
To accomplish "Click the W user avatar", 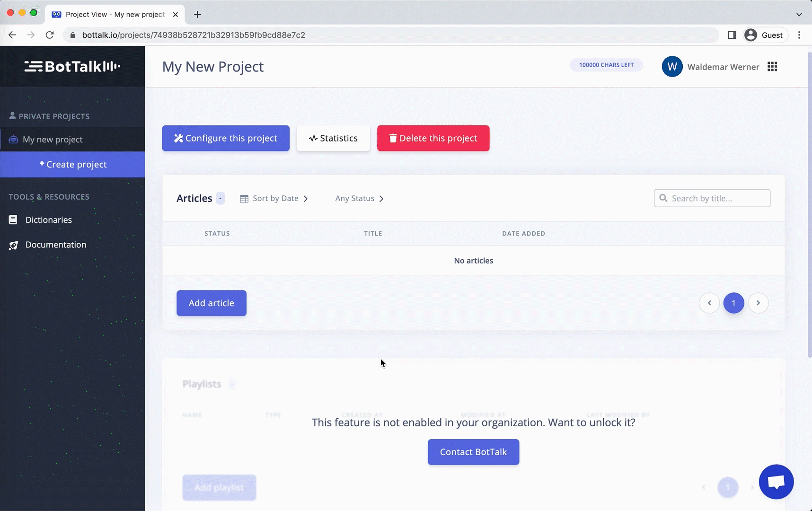I will click(x=672, y=67).
